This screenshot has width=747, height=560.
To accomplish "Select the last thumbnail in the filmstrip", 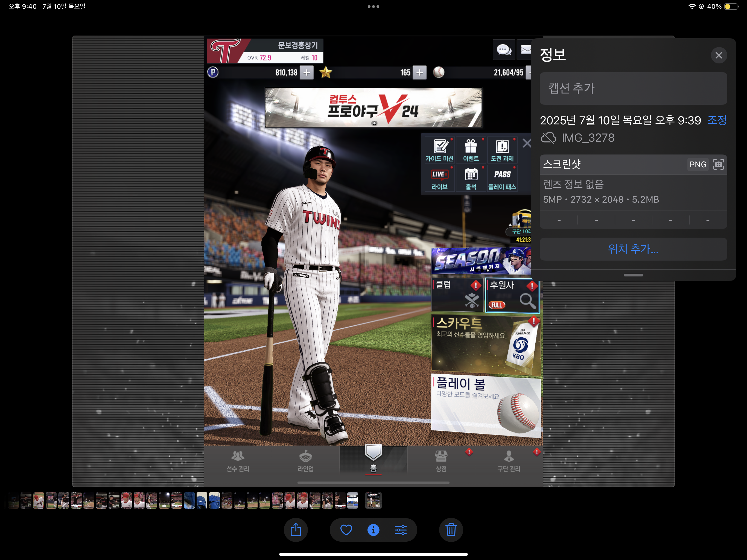I will pyautogui.click(x=373, y=500).
